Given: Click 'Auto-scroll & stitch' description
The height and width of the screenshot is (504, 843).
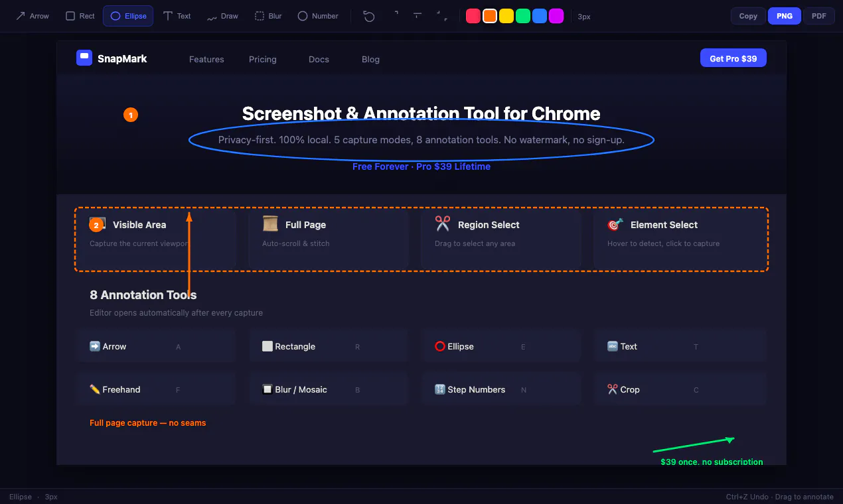Looking at the screenshot, I should pos(296,243).
